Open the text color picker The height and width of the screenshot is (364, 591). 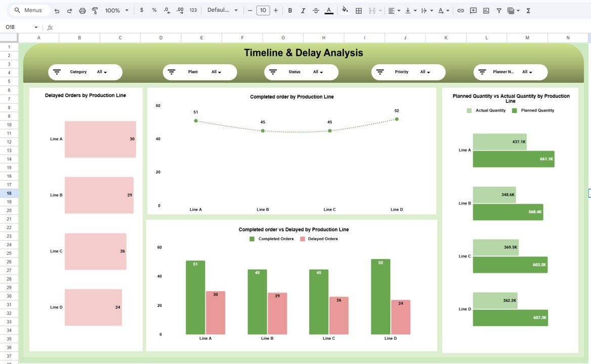point(329,10)
